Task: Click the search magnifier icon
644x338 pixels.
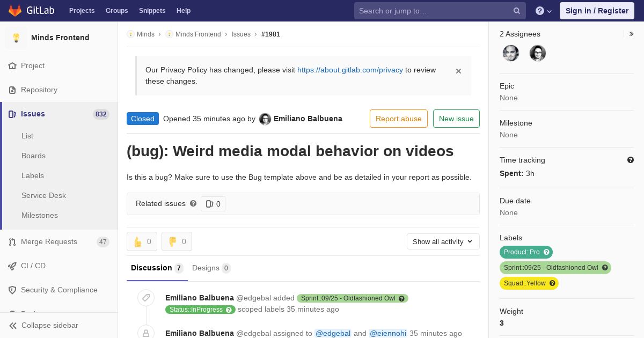Action: point(517,11)
